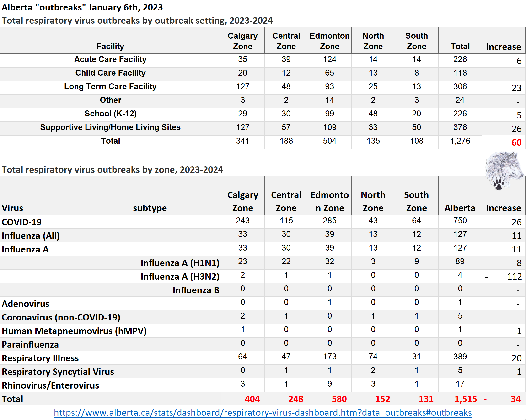Click the '306' Long Term Care total cell

coord(460,87)
